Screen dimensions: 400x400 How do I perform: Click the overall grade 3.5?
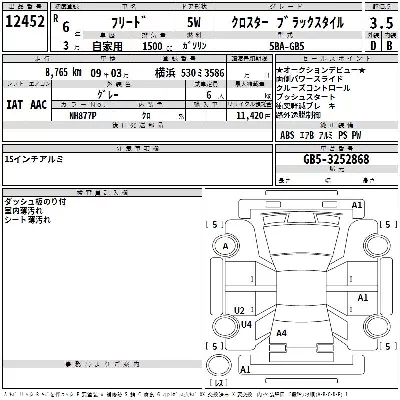(381, 23)
